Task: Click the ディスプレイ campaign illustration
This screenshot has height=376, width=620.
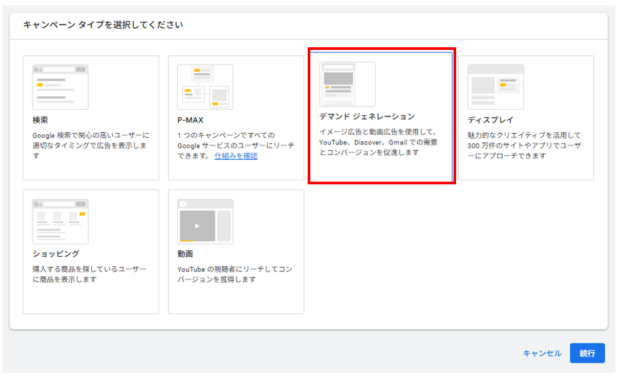Action: click(495, 87)
